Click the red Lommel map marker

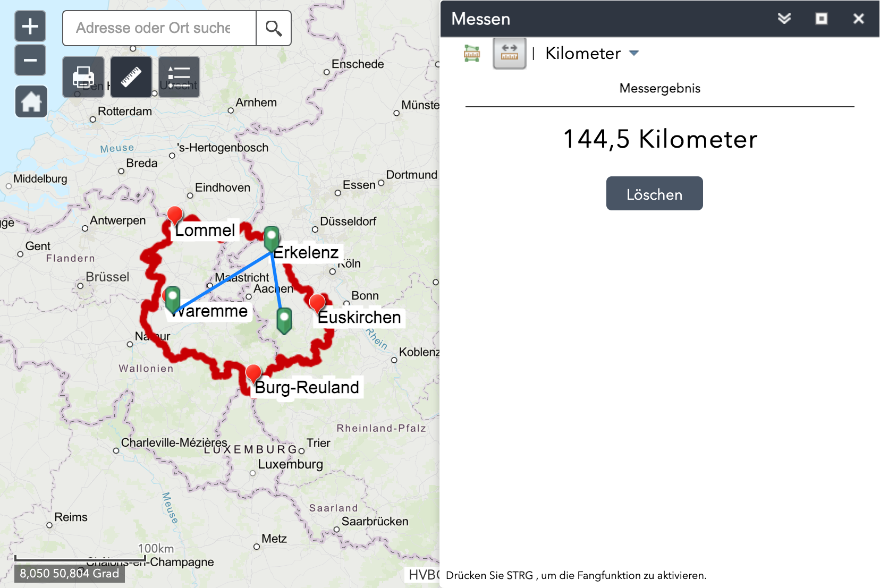pos(175,215)
